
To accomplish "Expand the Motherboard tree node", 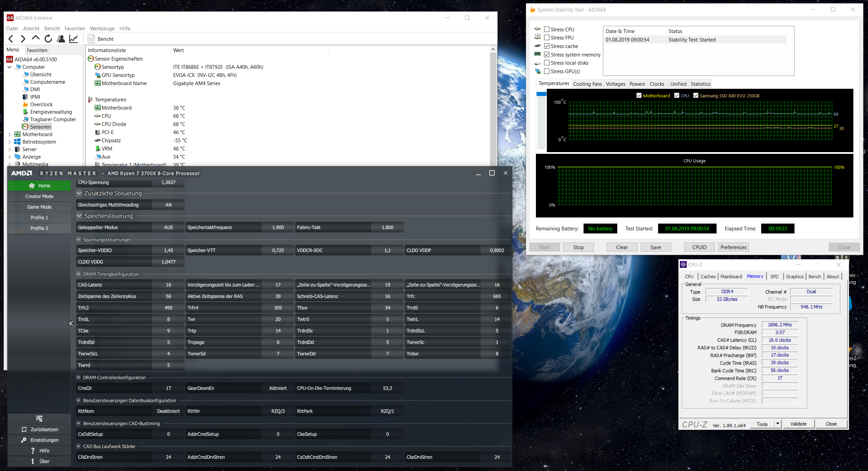I will click(10, 134).
